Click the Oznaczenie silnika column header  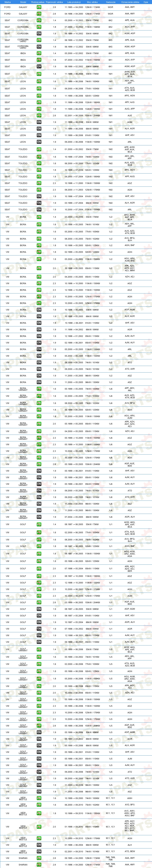pyautogui.click(x=130, y=2)
